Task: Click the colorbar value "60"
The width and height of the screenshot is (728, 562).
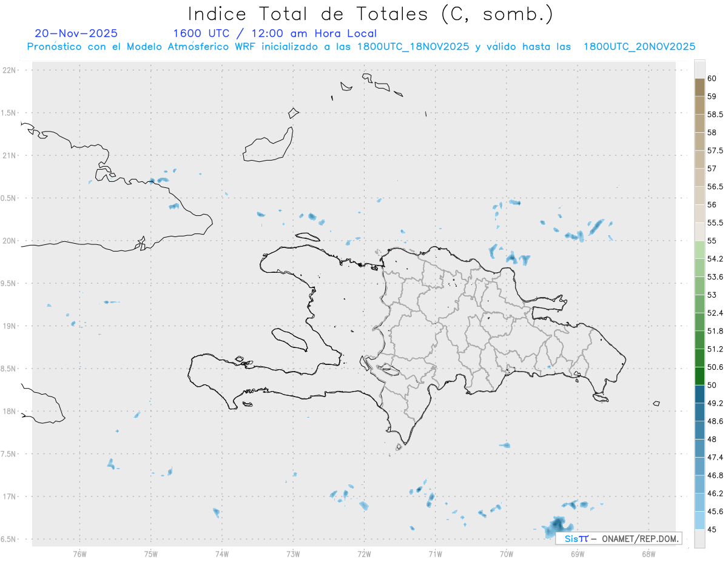Action: pos(712,78)
